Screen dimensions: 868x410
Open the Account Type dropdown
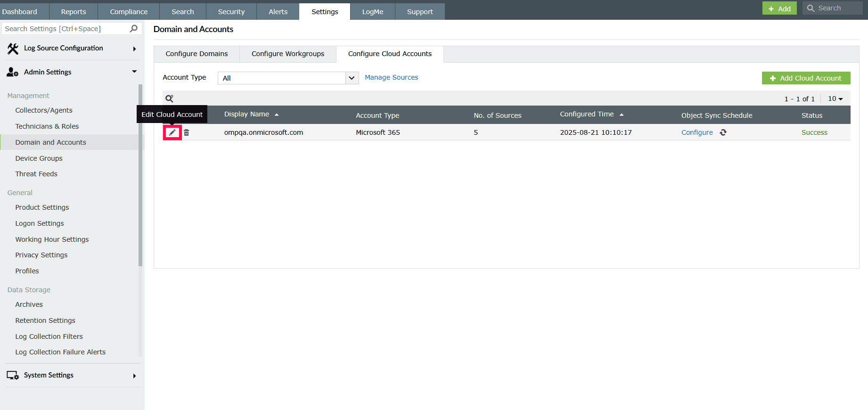pyautogui.click(x=288, y=78)
